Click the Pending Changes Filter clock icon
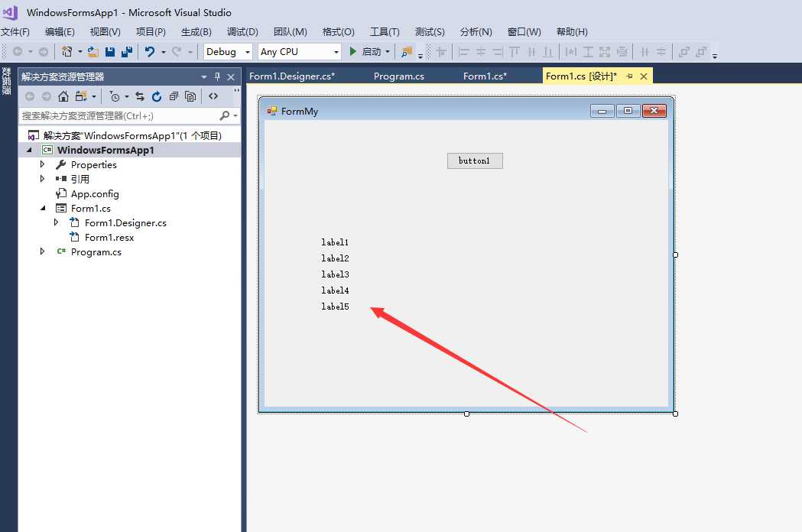This screenshot has height=532, width=802. pos(115,96)
